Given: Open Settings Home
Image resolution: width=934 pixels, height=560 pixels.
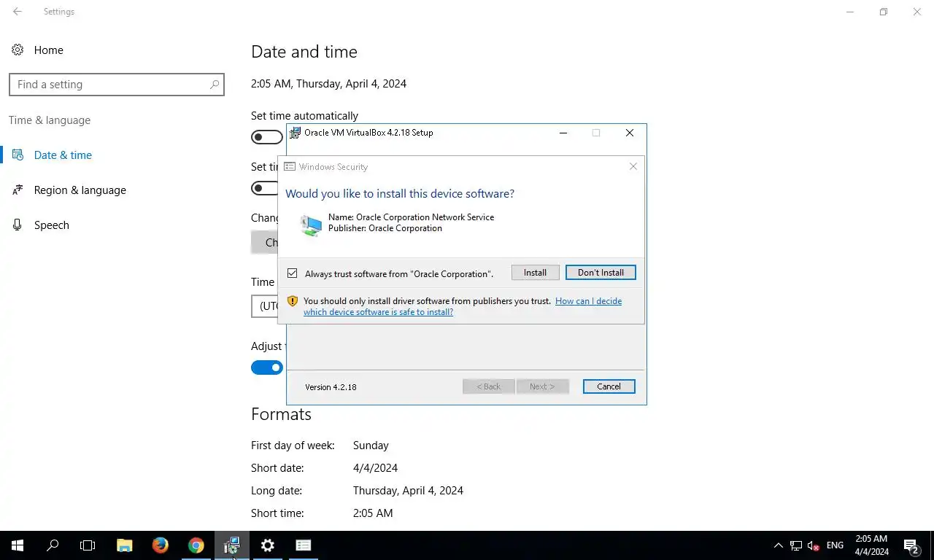Looking at the screenshot, I should pos(48,50).
